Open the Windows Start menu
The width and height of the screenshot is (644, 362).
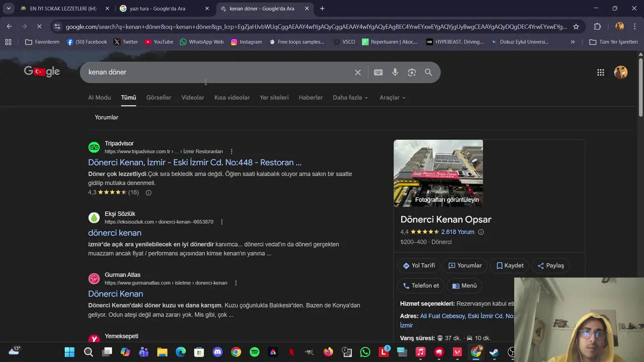[69, 352]
